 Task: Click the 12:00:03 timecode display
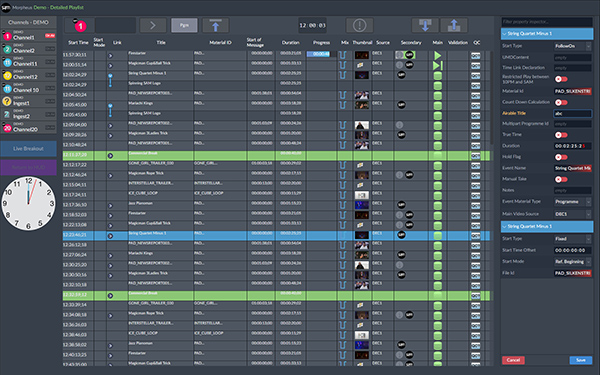[312, 25]
